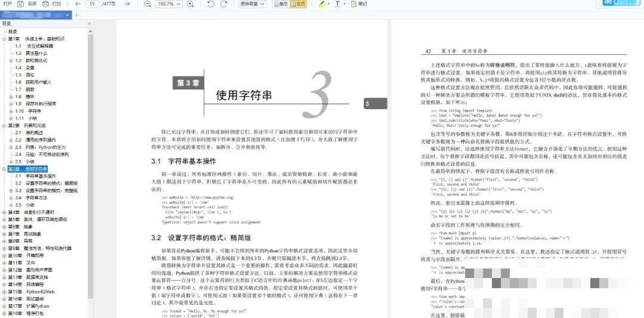Select the T text underline tool

(338, 4)
